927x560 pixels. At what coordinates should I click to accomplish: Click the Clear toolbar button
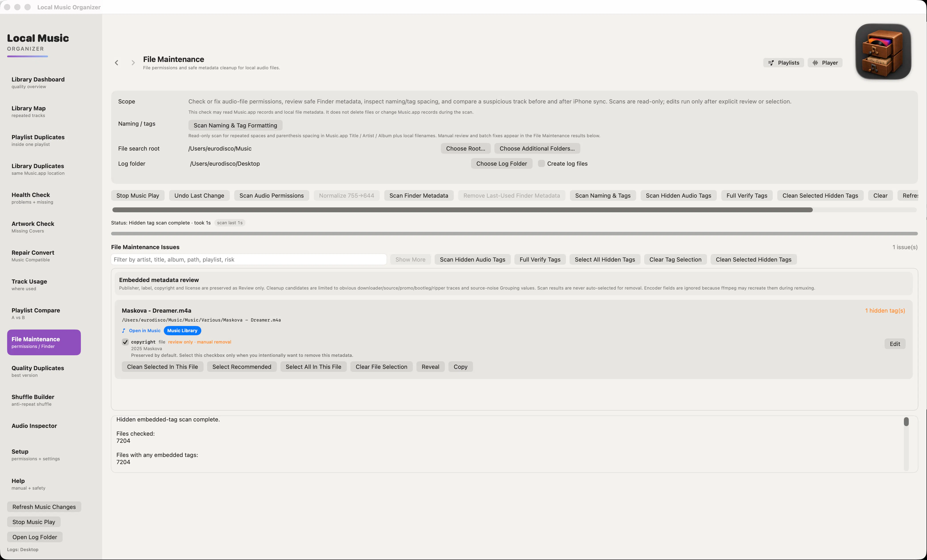[880, 195]
